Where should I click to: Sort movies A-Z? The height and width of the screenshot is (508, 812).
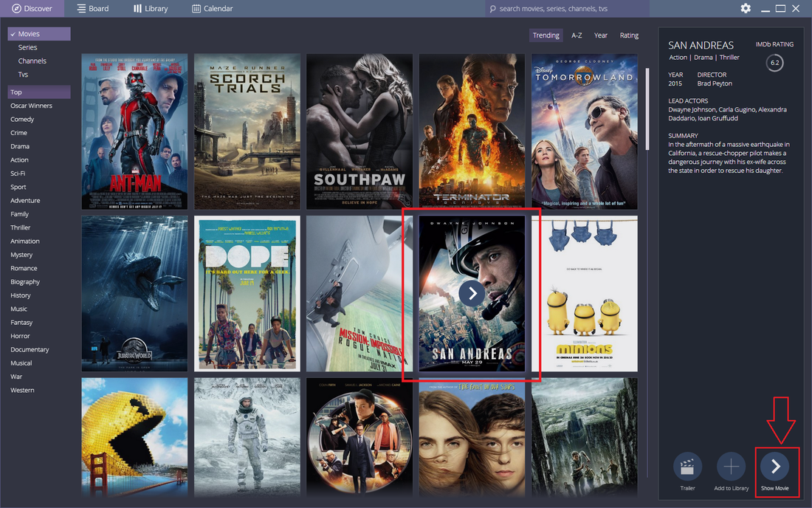[x=577, y=35]
